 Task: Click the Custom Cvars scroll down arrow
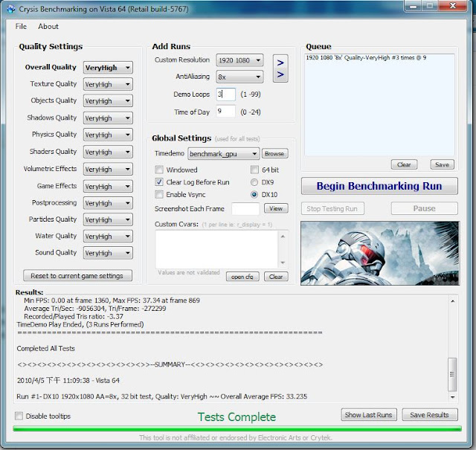pos(283,263)
